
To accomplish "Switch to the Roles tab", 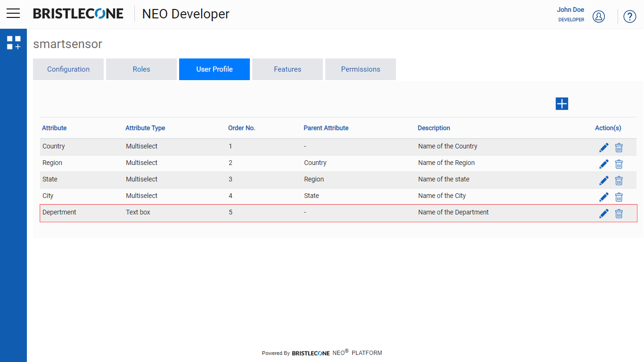I will click(x=141, y=69).
